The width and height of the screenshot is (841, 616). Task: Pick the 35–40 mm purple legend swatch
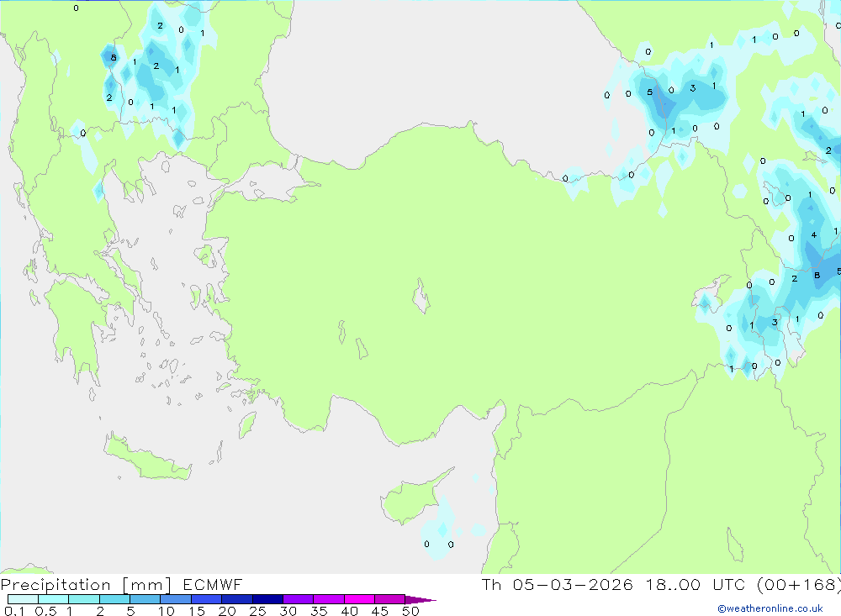[x=329, y=599]
